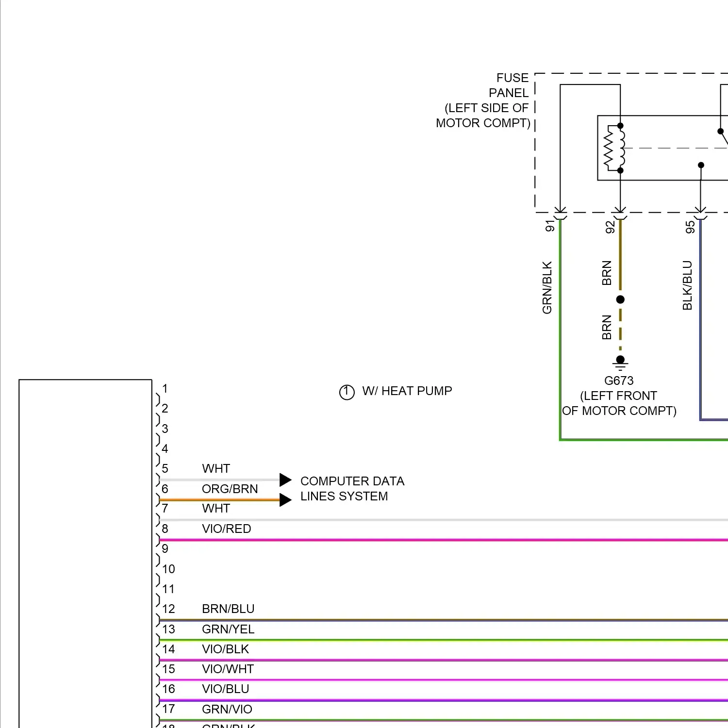Image resolution: width=728 pixels, height=728 pixels.
Task: Click the W/ HEAT PUMP note
Action: pyautogui.click(x=407, y=391)
